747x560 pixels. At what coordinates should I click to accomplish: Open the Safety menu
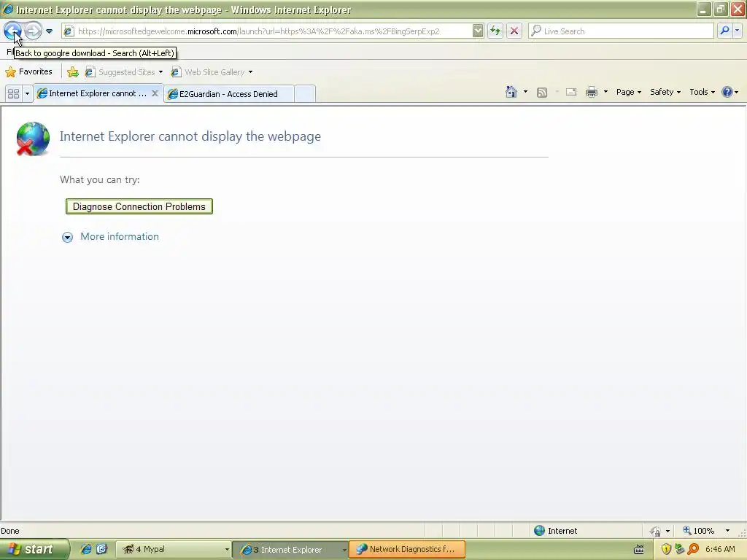pyautogui.click(x=665, y=92)
